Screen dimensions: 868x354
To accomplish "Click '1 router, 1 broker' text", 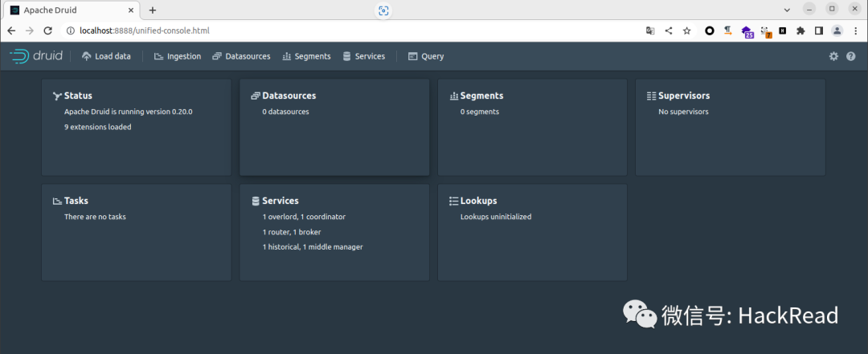I will [x=292, y=232].
